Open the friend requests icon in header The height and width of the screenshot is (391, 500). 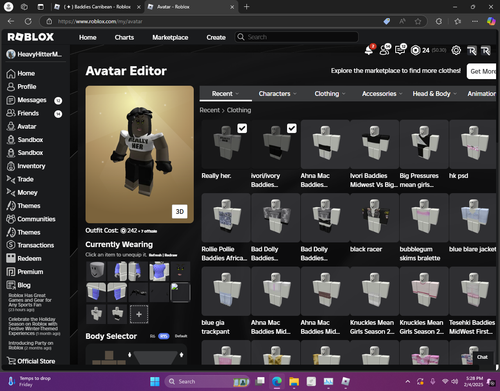[x=385, y=50]
